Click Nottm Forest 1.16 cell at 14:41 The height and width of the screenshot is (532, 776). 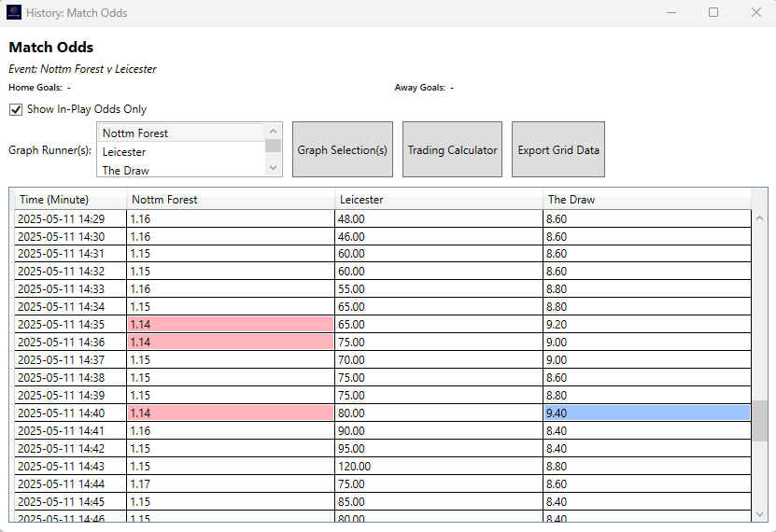coord(231,430)
